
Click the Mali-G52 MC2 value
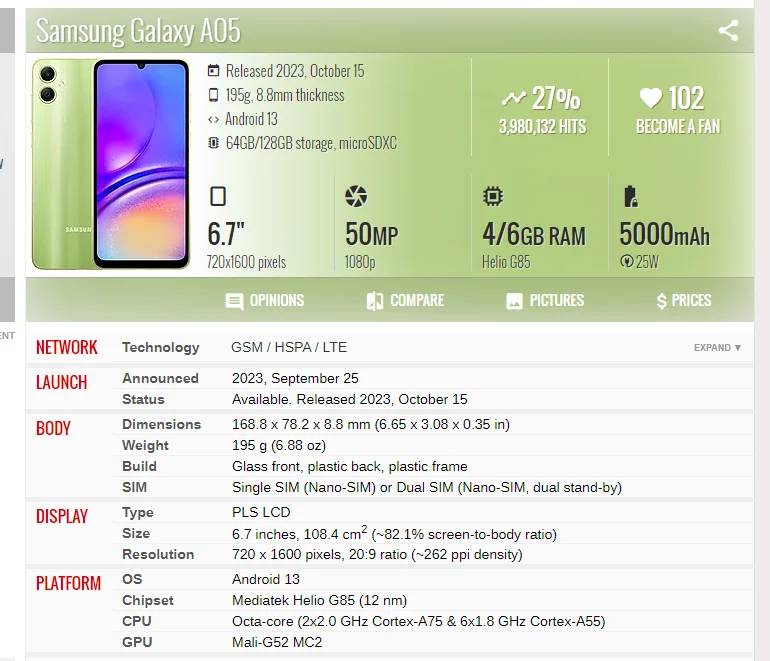277,642
